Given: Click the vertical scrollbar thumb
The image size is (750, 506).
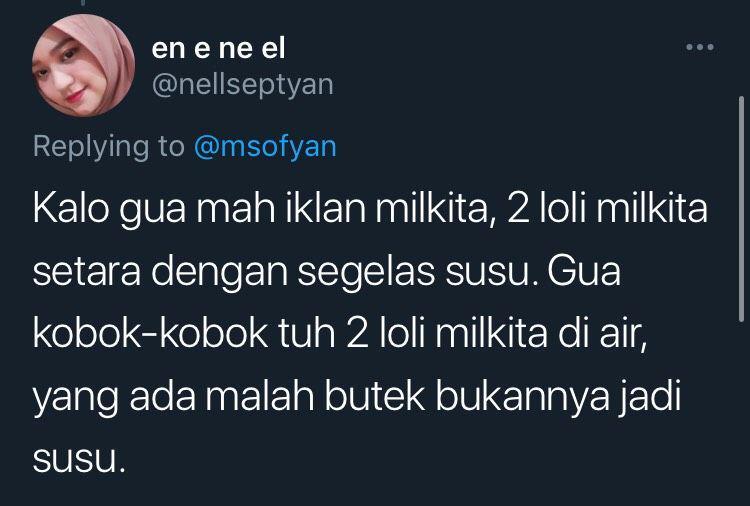Looking at the screenshot, I should [741, 209].
